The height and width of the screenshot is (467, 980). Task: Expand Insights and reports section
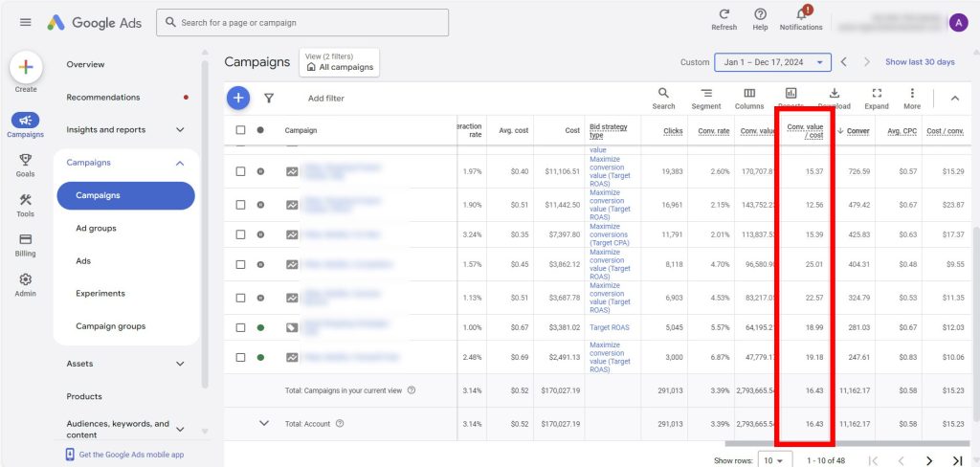point(180,130)
